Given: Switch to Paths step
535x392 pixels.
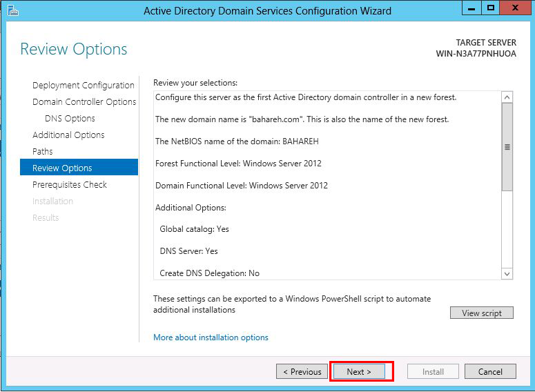Looking at the screenshot, I should pos(43,151).
